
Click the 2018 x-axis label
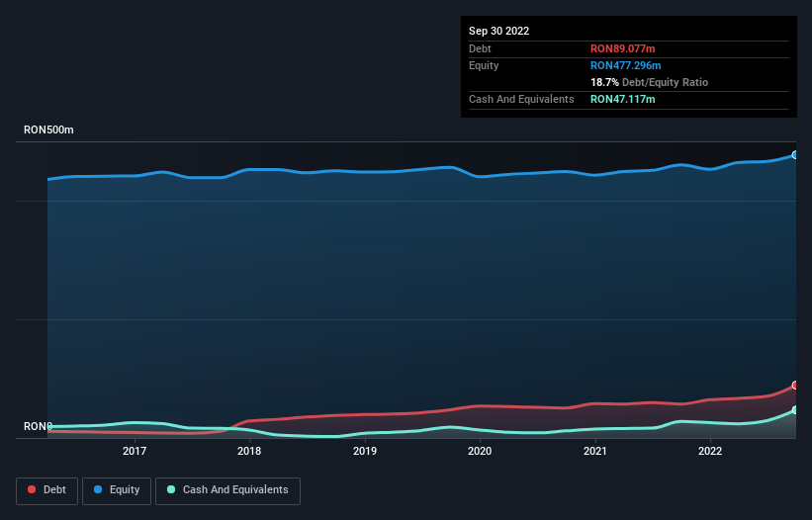tap(249, 451)
